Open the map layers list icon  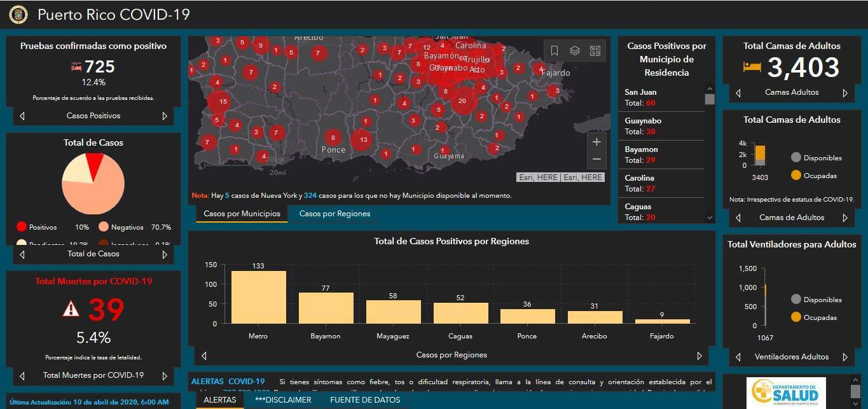[575, 51]
